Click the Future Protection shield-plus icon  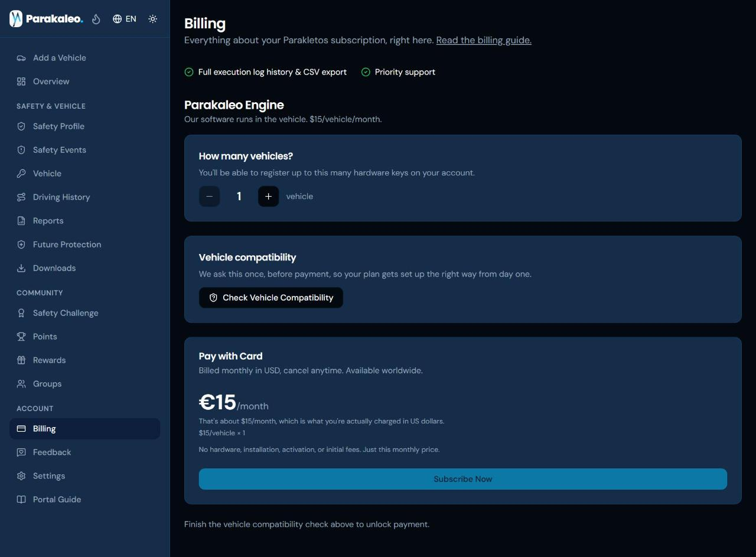[21, 245]
